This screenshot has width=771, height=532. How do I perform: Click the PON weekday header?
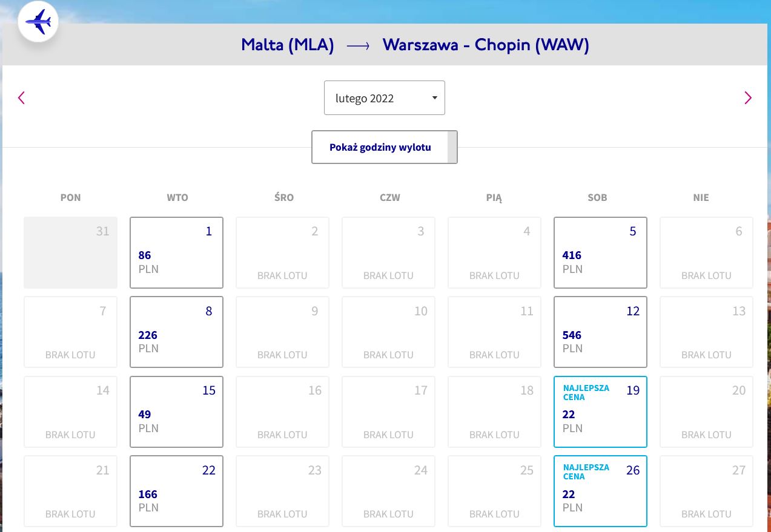(70, 197)
